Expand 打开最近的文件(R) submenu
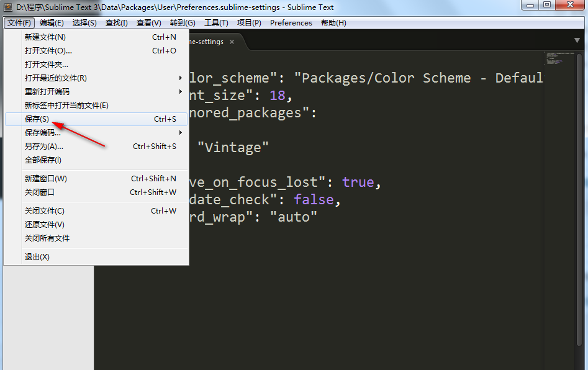 pos(96,78)
